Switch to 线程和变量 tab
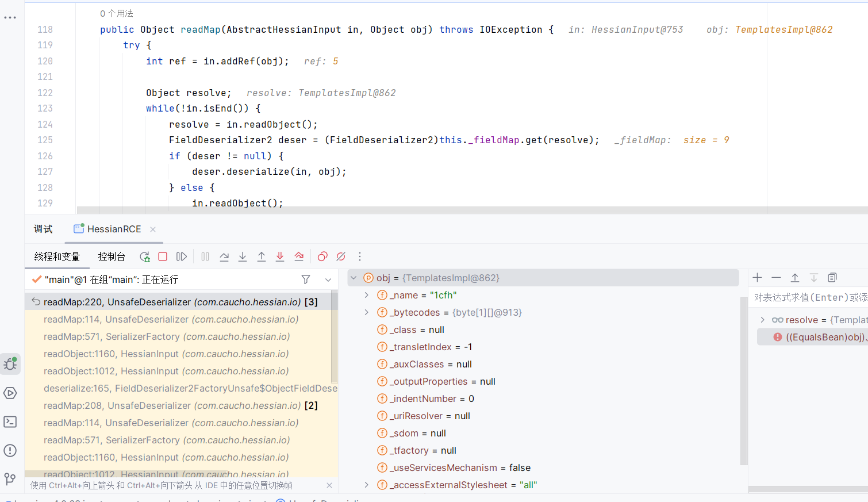Viewport: 868px width, 502px height. click(57, 256)
